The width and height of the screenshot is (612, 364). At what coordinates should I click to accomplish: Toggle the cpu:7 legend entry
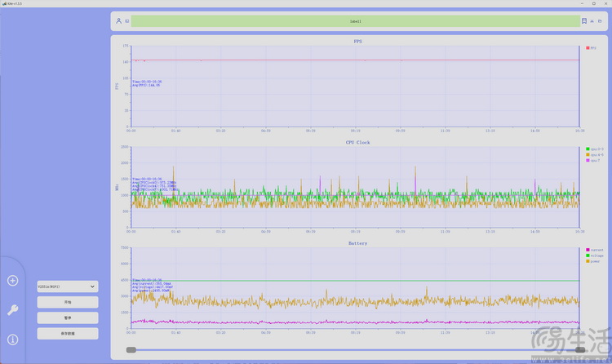point(593,160)
